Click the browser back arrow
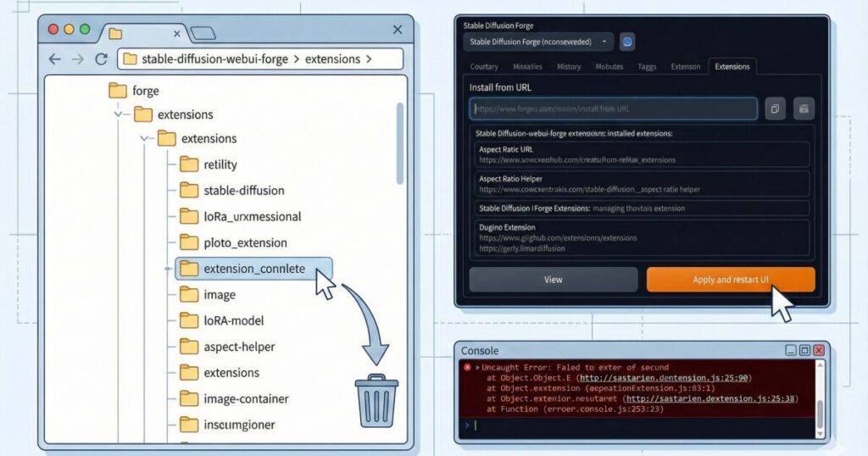 click(55, 59)
